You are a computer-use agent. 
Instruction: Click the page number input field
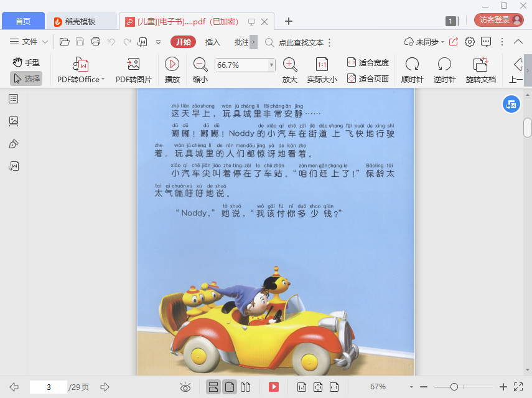tap(49, 387)
